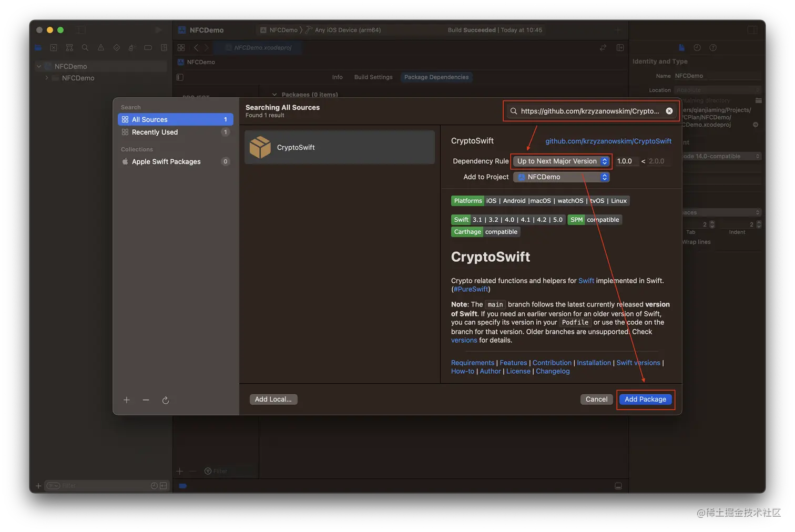Viewport: 795px width, 532px height.
Task: Open the Issue navigator warning icon
Action: tap(101, 48)
